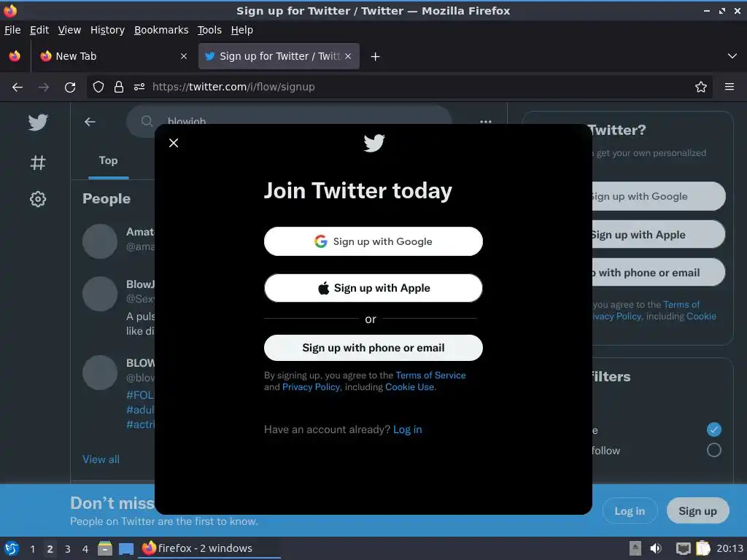The height and width of the screenshot is (560, 747).
Task: Reload the current page
Action: 70,87
